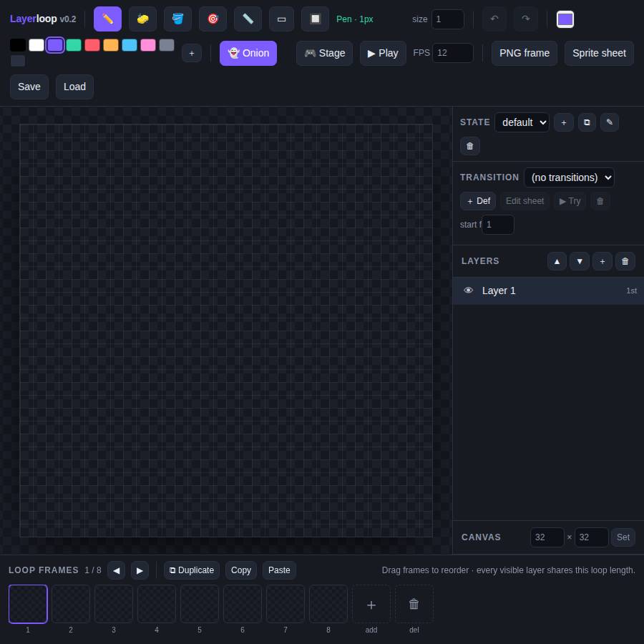
Task: Click the Load button
Action: [x=74, y=87]
